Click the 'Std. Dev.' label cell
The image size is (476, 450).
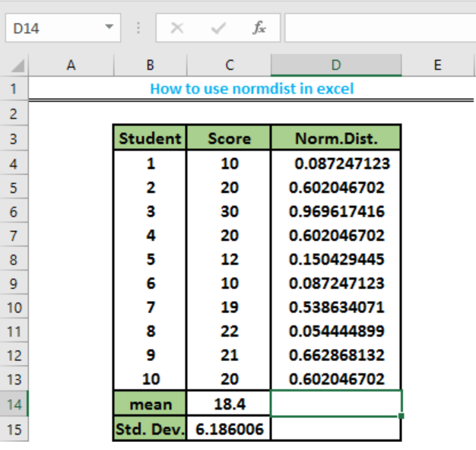[x=150, y=429]
